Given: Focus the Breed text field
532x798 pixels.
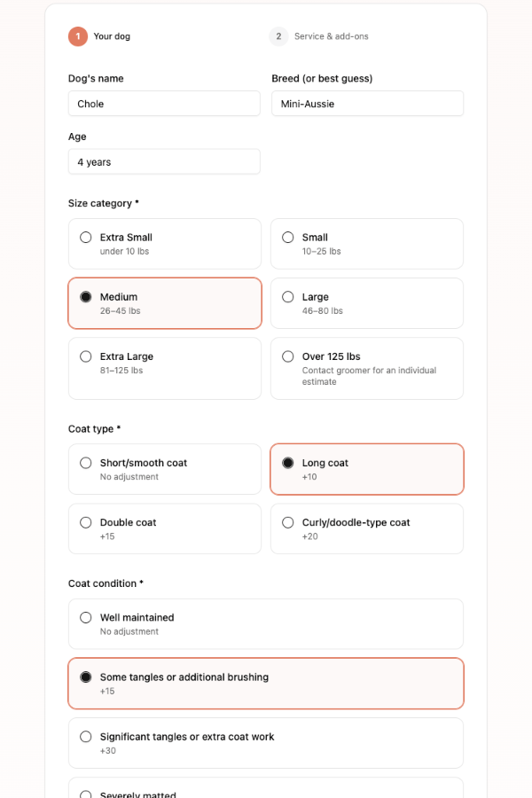Looking at the screenshot, I should pyautogui.click(x=368, y=104).
